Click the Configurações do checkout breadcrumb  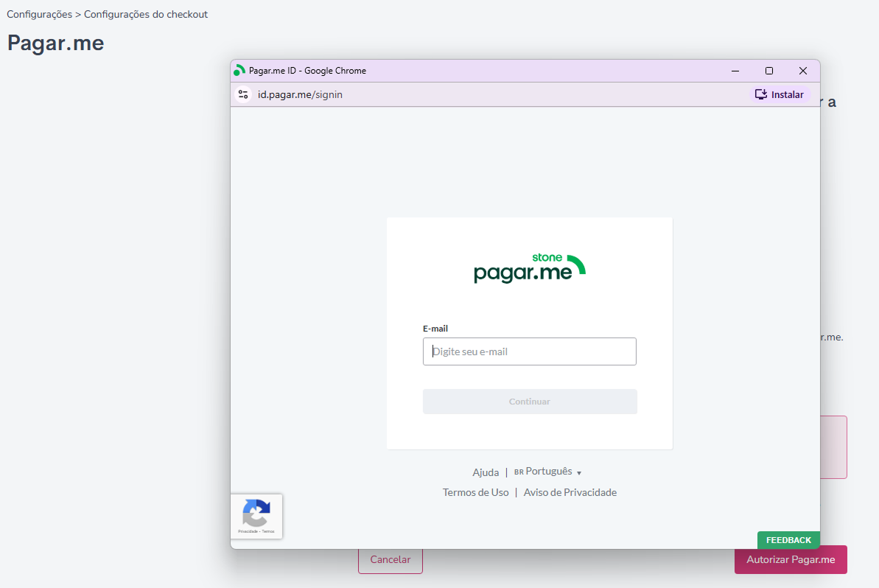click(146, 14)
